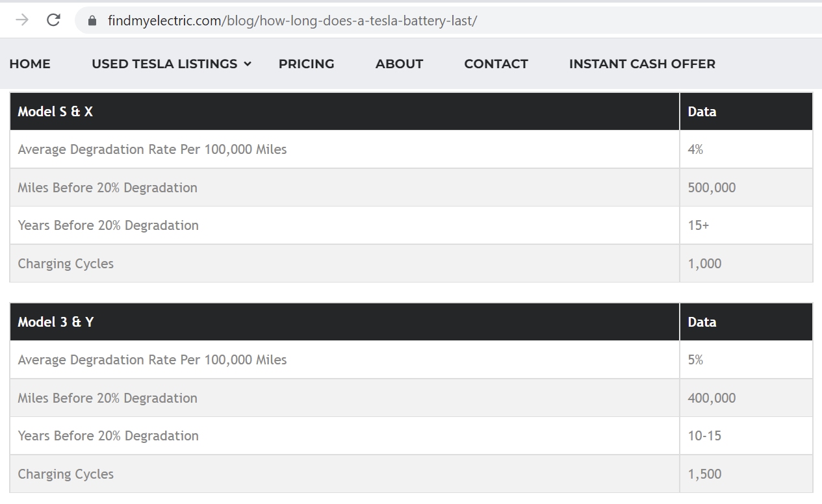Screen dimensions: 822x504
Task: Navigate to the Contact page
Action: pos(496,64)
